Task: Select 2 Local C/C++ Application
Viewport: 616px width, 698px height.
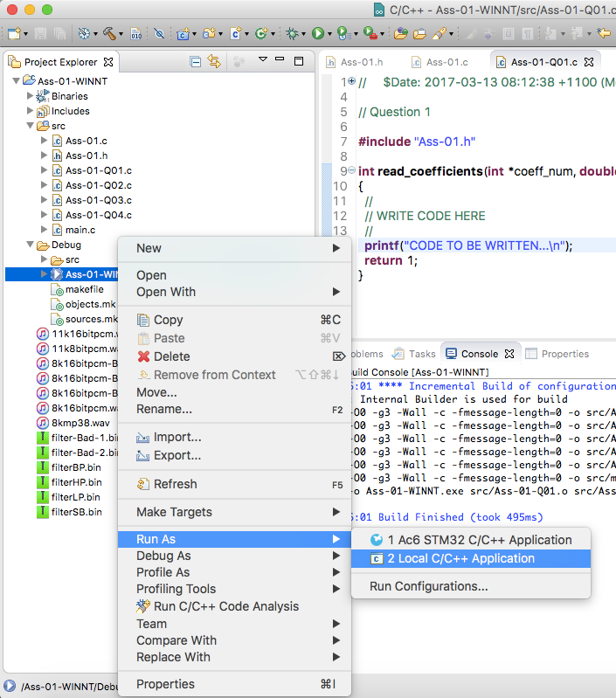Action: 460,558
